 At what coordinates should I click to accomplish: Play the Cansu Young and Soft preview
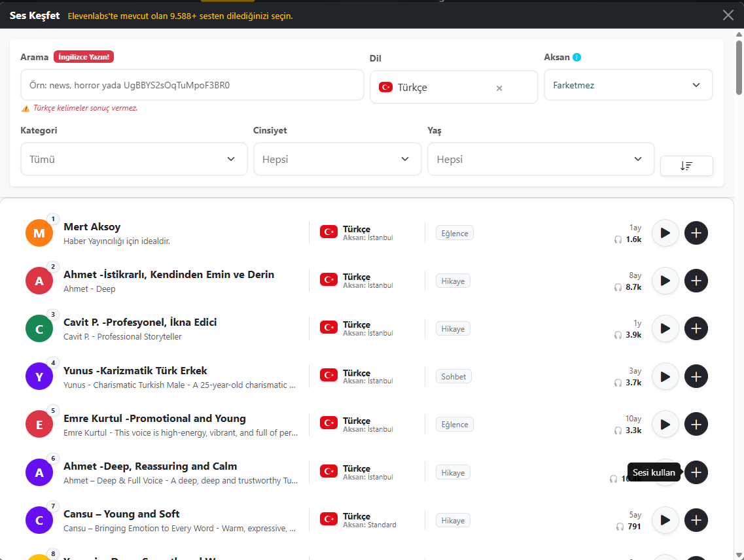pyautogui.click(x=665, y=520)
